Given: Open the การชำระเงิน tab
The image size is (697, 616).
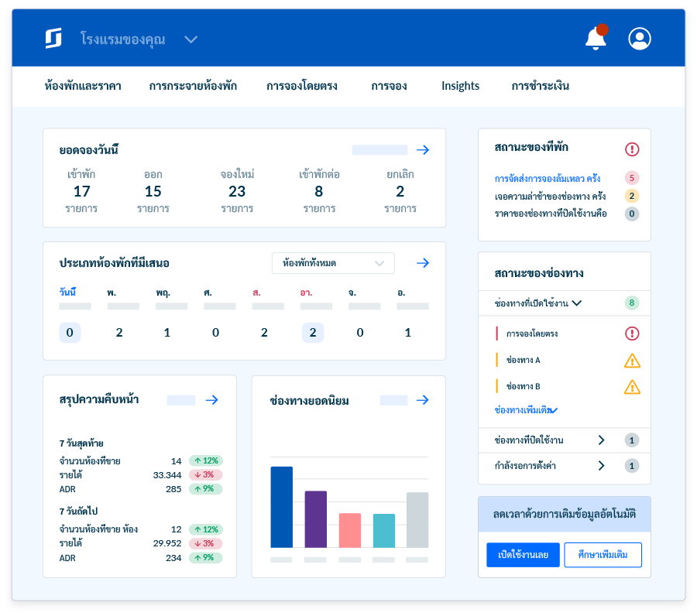Looking at the screenshot, I should [x=540, y=86].
